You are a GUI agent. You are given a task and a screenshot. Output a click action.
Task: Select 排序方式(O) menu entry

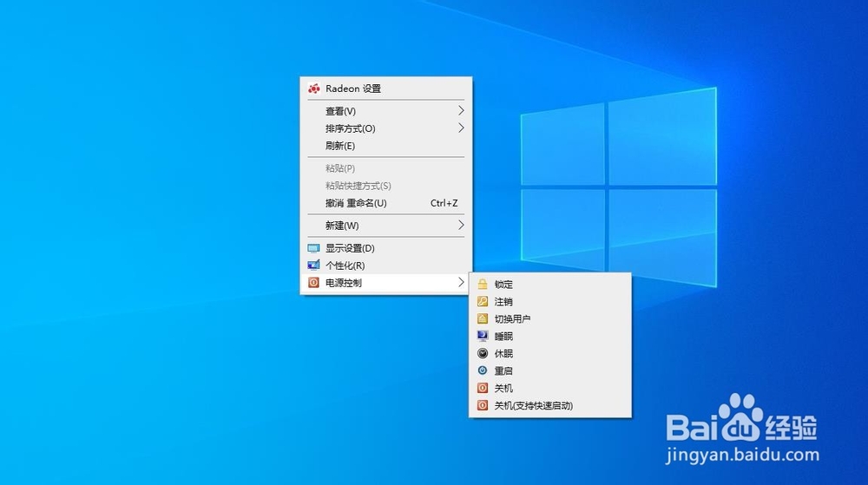(386, 128)
